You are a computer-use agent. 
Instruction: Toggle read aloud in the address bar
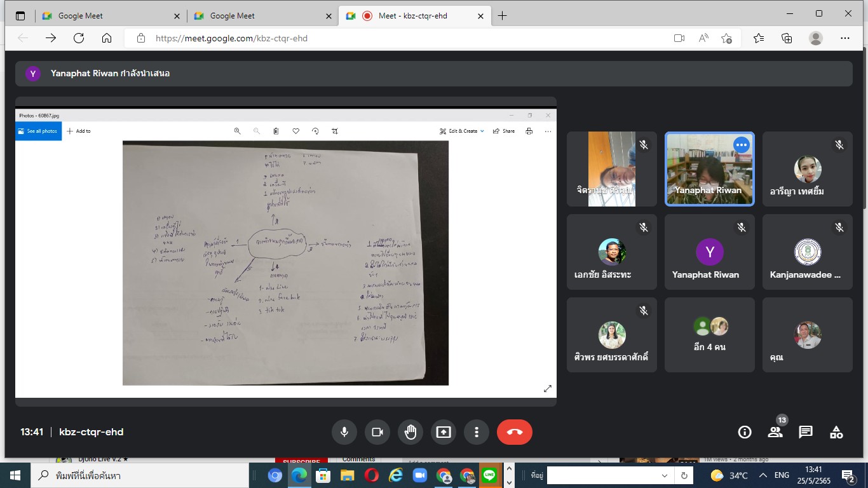(x=703, y=38)
